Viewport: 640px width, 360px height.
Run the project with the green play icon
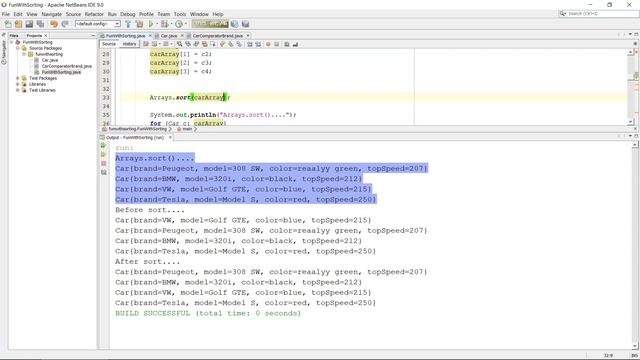151,24
